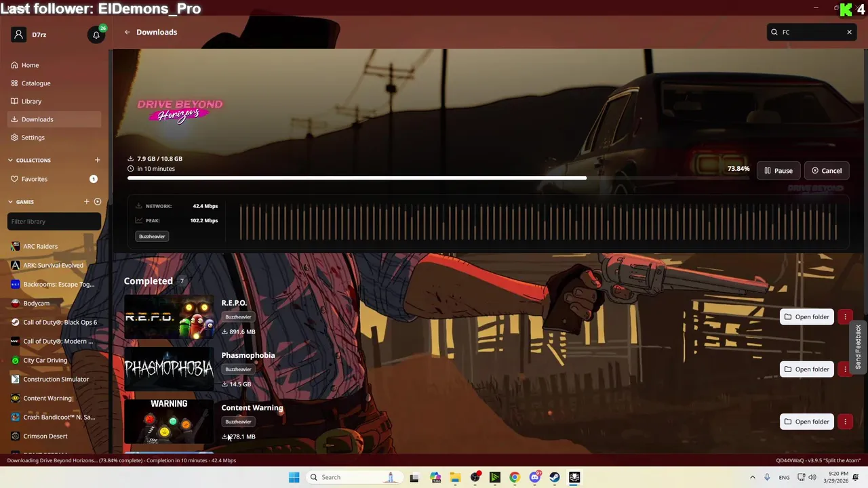The image size is (868, 488).
Task: Click the search box containing FC
Action: [x=811, y=32]
